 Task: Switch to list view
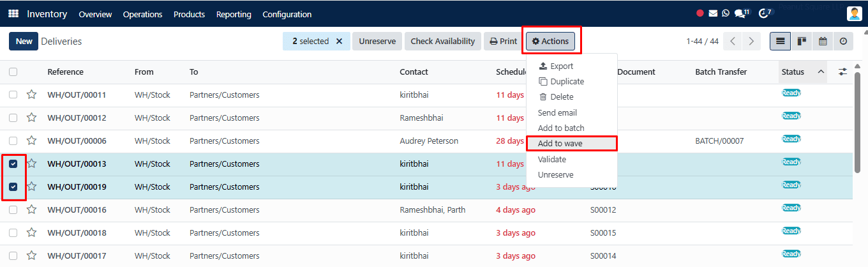[x=780, y=42]
